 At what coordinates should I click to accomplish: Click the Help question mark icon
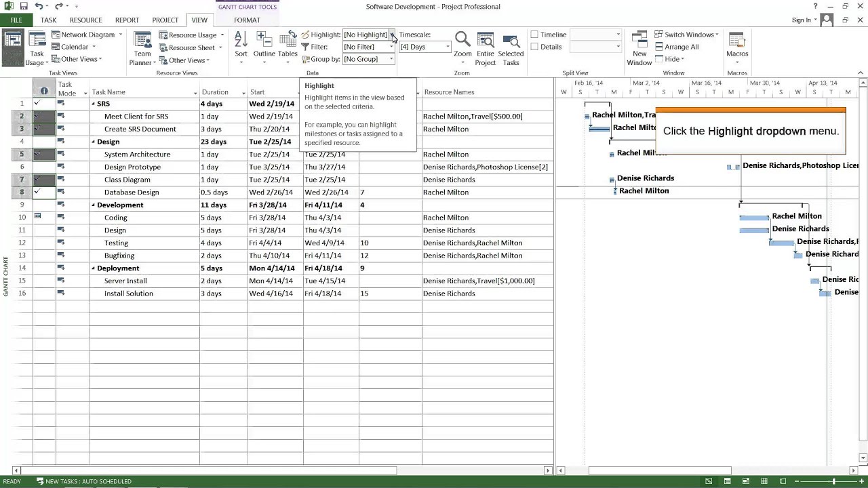pyautogui.click(x=815, y=6)
